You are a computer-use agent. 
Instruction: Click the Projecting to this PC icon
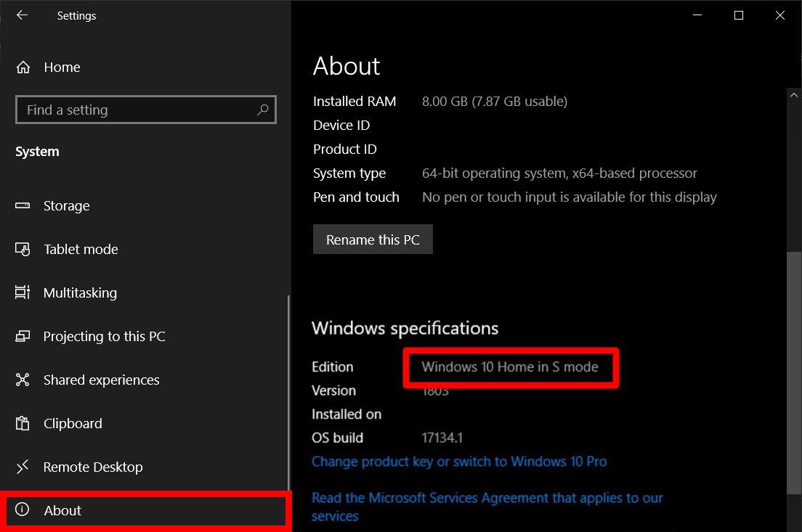coord(23,337)
